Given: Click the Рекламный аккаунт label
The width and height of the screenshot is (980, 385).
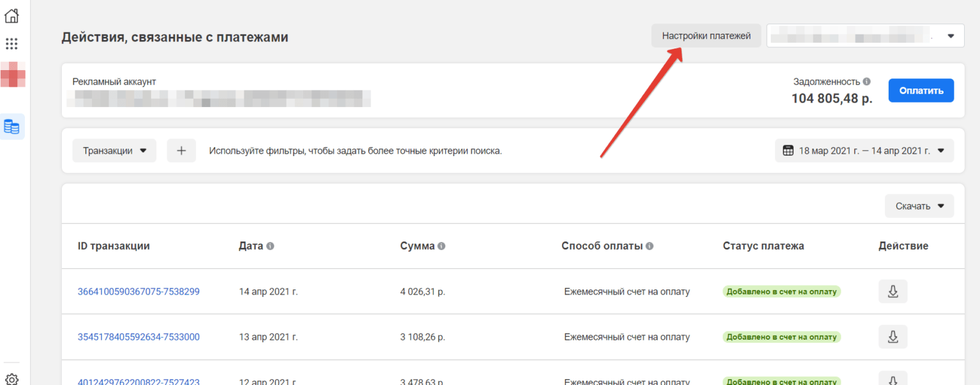Looking at the screenshot, I should coord(114,82).
